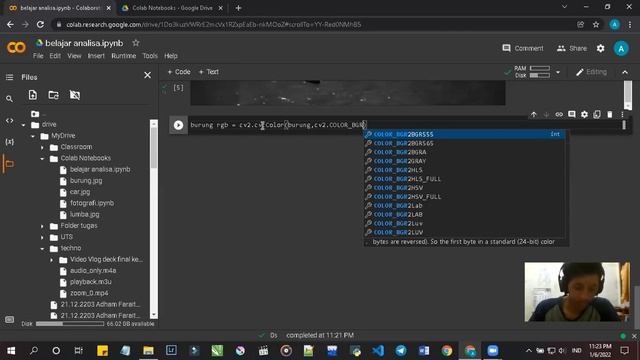Open the search sidebar icon

(9, 99)
